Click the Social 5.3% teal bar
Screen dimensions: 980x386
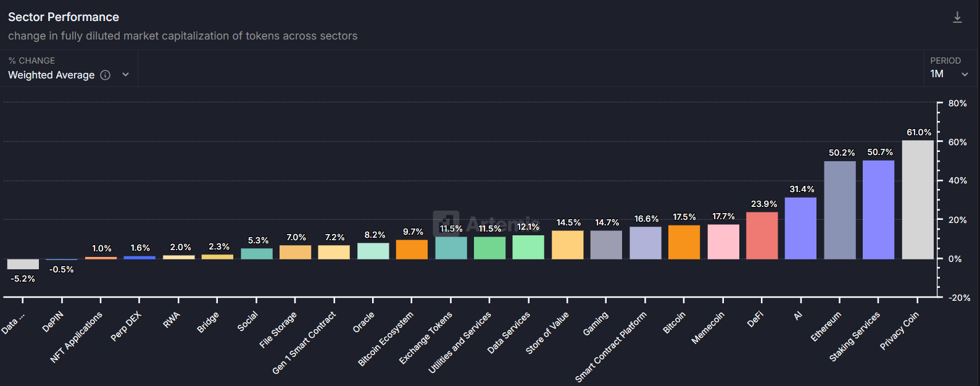(256, 254)
